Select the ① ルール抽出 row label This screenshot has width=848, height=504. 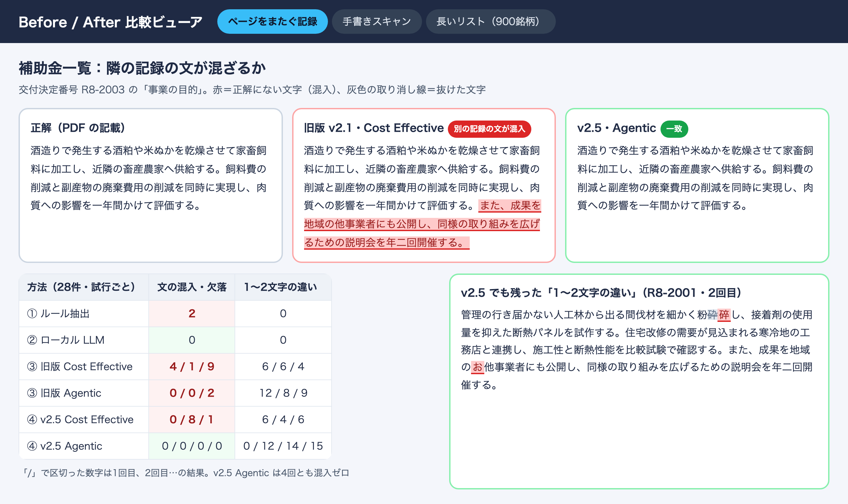[83, 314]
